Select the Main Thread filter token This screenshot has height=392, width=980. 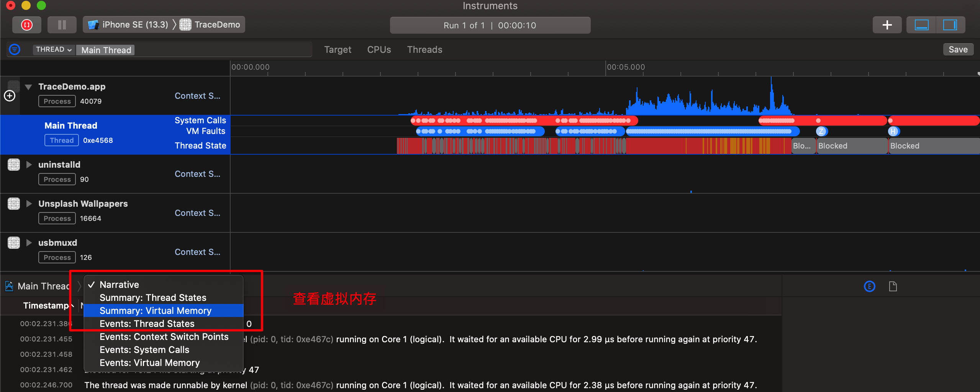pos(106,50)
